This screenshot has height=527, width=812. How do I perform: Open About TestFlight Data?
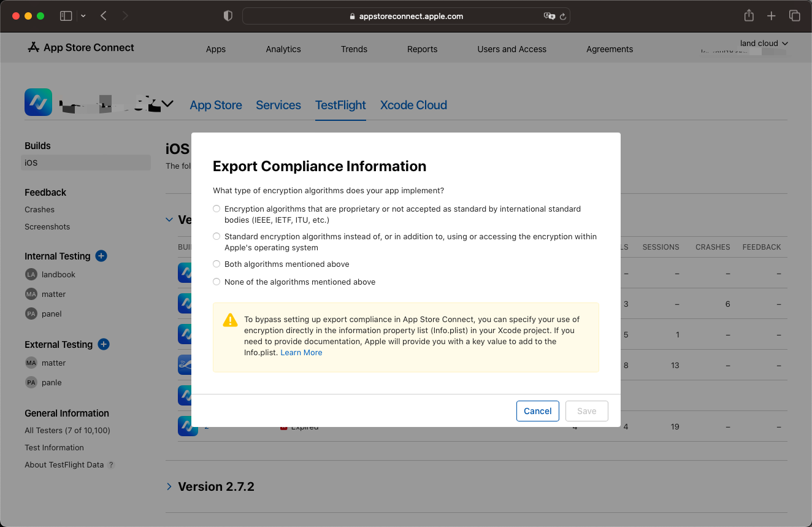64,464
